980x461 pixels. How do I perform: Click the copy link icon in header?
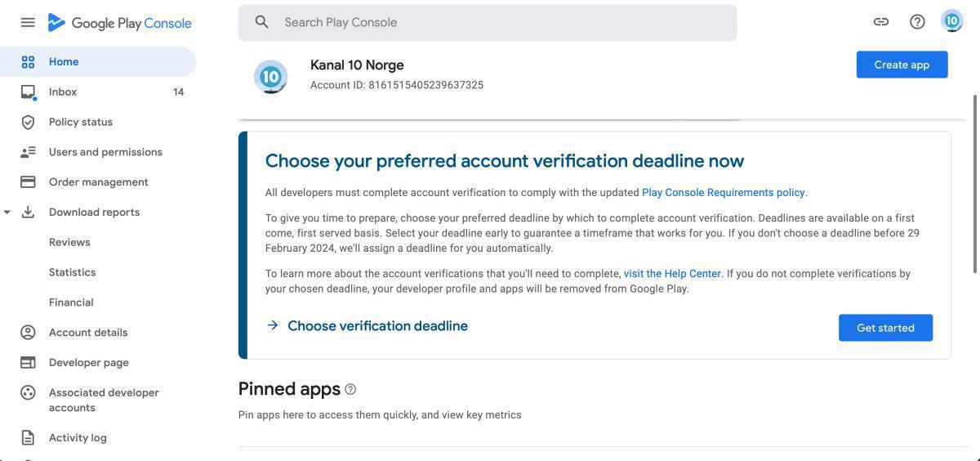[x=880, y=22]
